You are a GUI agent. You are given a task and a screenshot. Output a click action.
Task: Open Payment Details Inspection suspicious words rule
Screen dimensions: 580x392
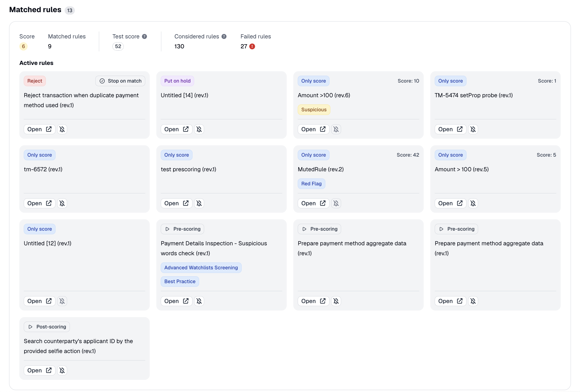pos(176,301)
